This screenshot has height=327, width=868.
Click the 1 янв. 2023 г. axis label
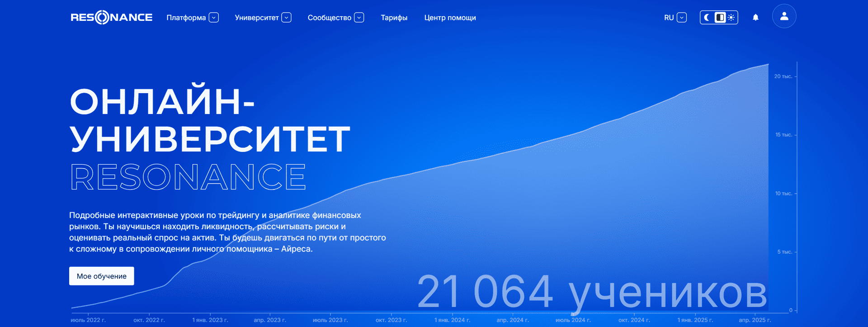pos(210,320)
